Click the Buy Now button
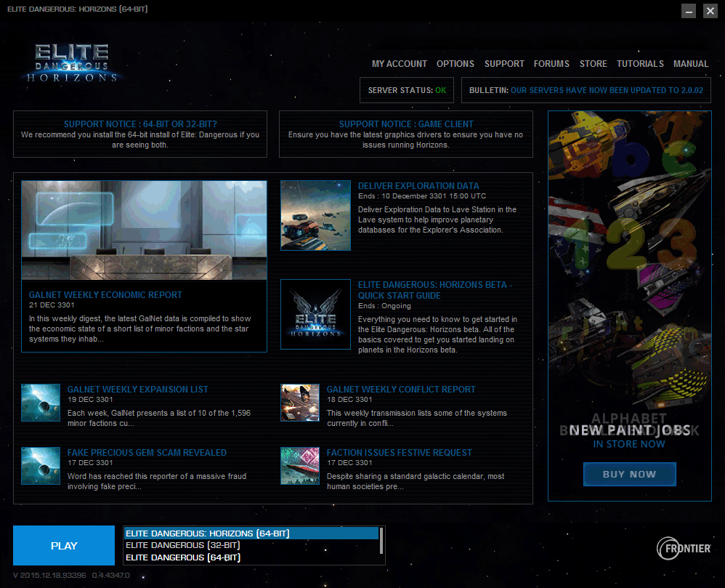The image size is (725, 588). tap(629, 474)
